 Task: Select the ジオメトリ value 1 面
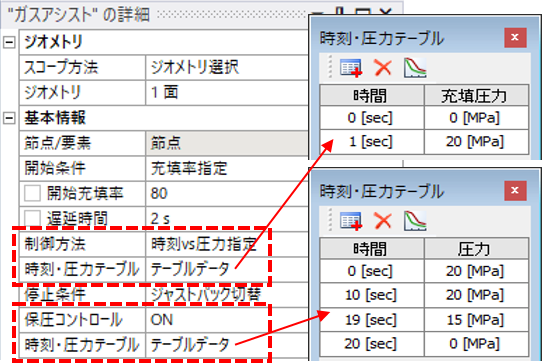tap(227, 93)
